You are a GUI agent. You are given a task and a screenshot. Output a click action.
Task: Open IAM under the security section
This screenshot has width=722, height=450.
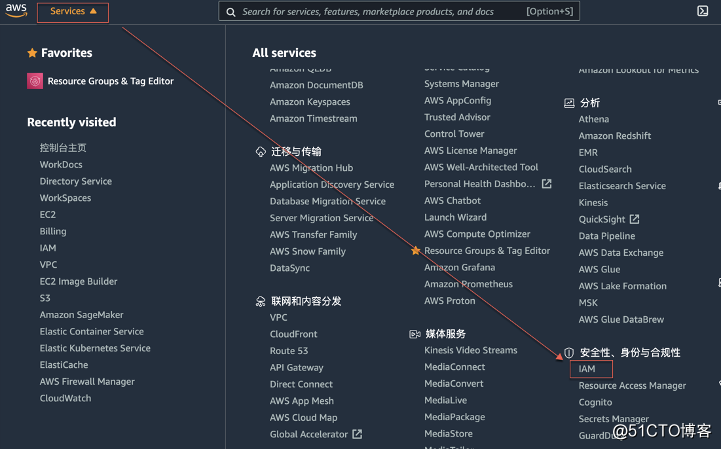[x=587, y=369]
